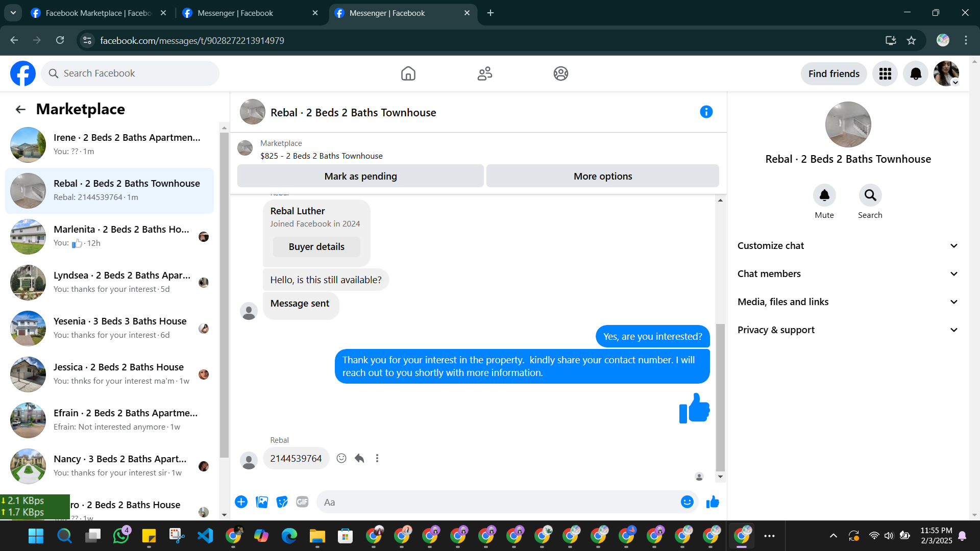Viewport: 980px width, 551px height.
Task: Bookmark this page with the star
Action: 912,40
